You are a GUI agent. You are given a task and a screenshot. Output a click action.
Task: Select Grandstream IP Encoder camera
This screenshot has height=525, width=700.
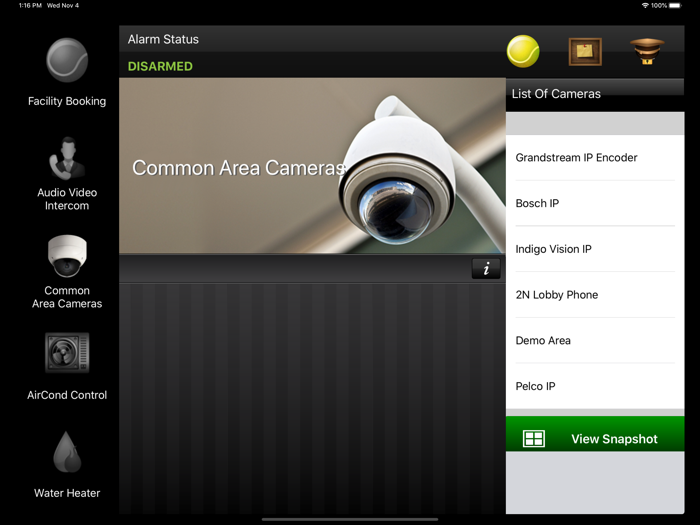pyautogui.click(x=595, y=158)
